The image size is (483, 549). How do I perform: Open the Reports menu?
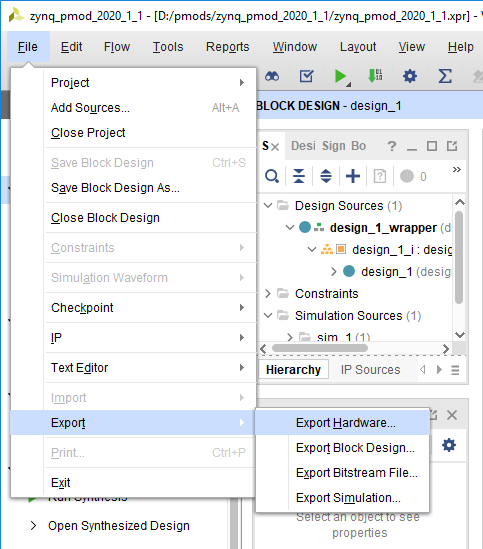click(227, 47)
